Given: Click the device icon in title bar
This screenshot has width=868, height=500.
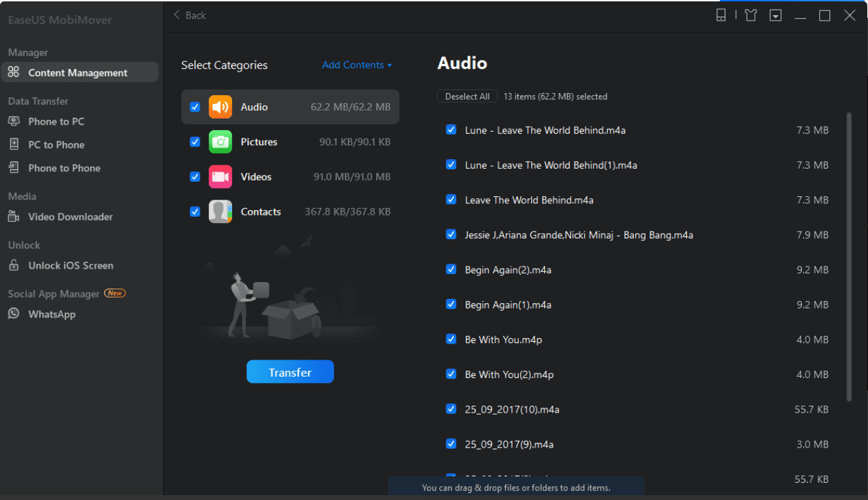Looking at the screenshot, I should tap(721, 15).
